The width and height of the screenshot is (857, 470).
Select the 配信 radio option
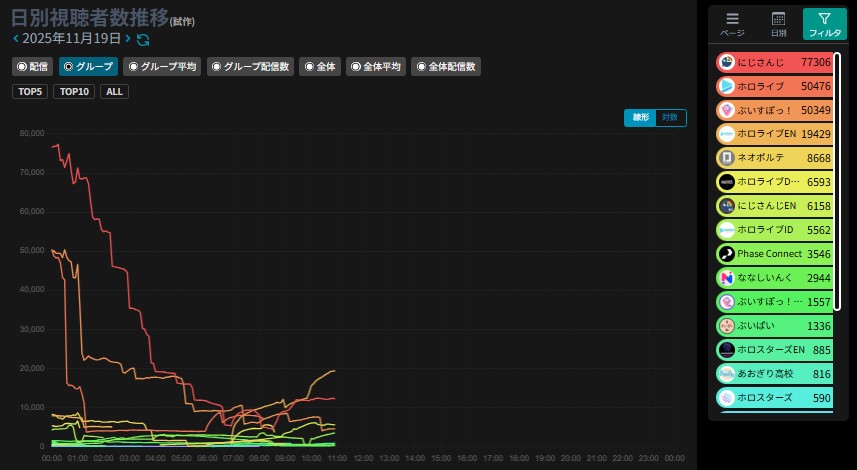[x=32, y=67]
